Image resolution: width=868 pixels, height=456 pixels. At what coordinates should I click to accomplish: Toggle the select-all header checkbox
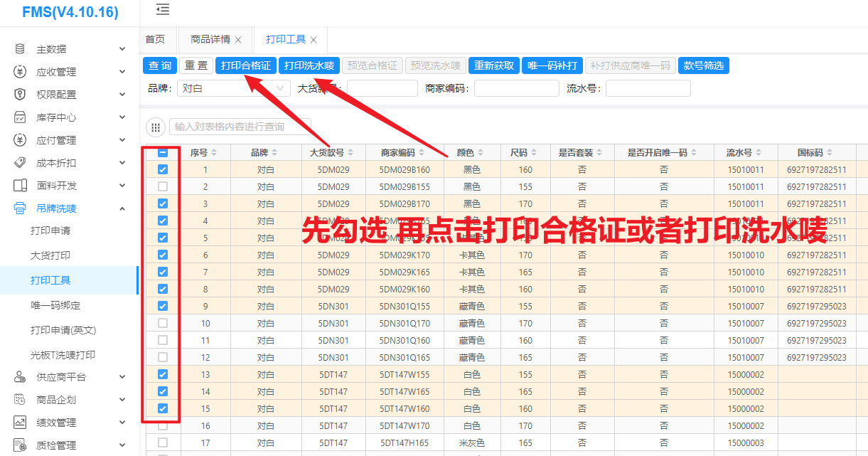click(x=163, y=153)
